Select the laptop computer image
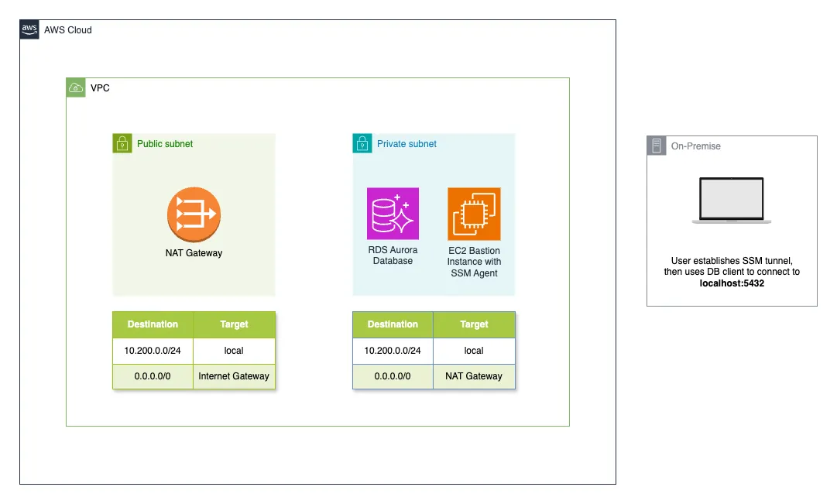 732,201
